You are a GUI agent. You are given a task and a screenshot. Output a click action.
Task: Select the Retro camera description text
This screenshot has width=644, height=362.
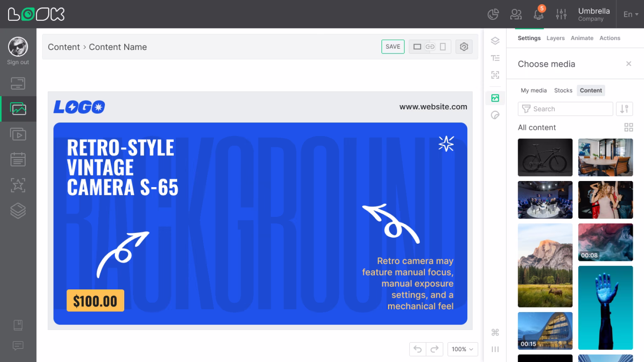tap(407, 284)
